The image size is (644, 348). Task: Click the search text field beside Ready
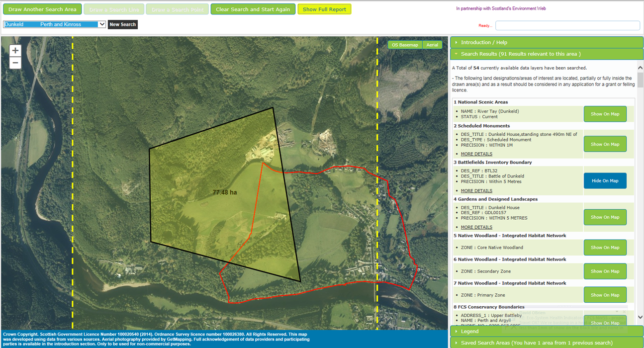click(x=567, y=25)
